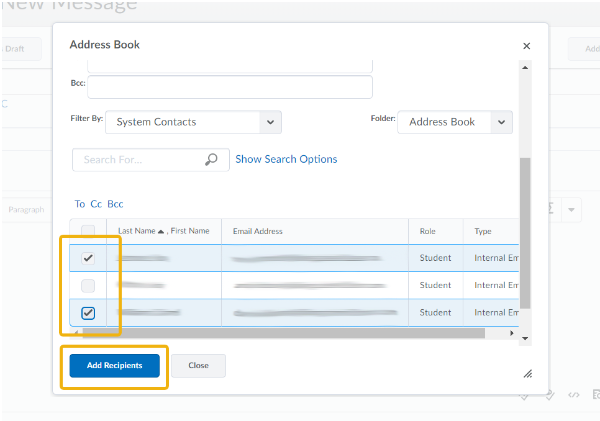Click vertical scrollbar down arrow

(526, 338)
